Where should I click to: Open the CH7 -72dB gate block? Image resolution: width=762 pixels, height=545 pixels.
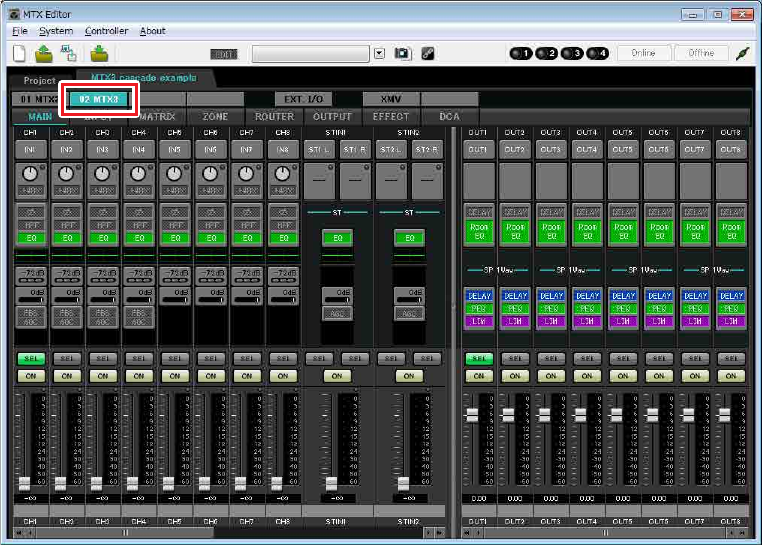tap(247, 276)
